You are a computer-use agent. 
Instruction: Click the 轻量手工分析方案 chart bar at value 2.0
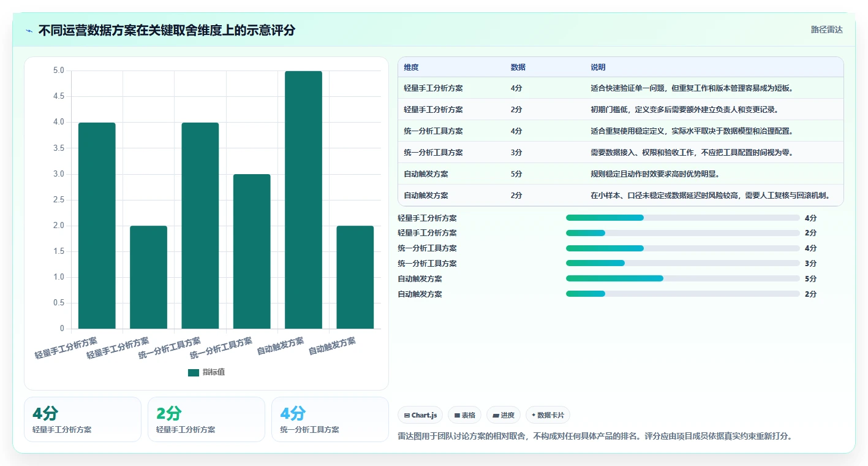[148, 277]
